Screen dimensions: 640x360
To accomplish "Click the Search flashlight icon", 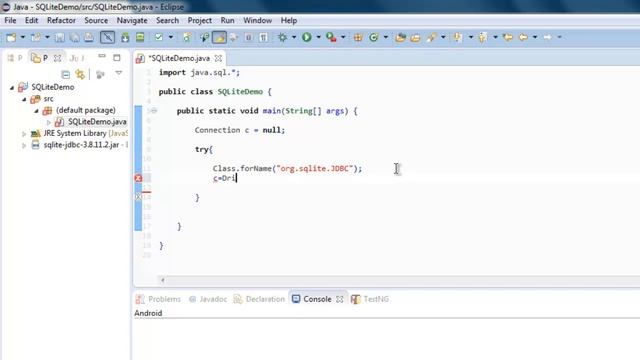I will 431,38.
